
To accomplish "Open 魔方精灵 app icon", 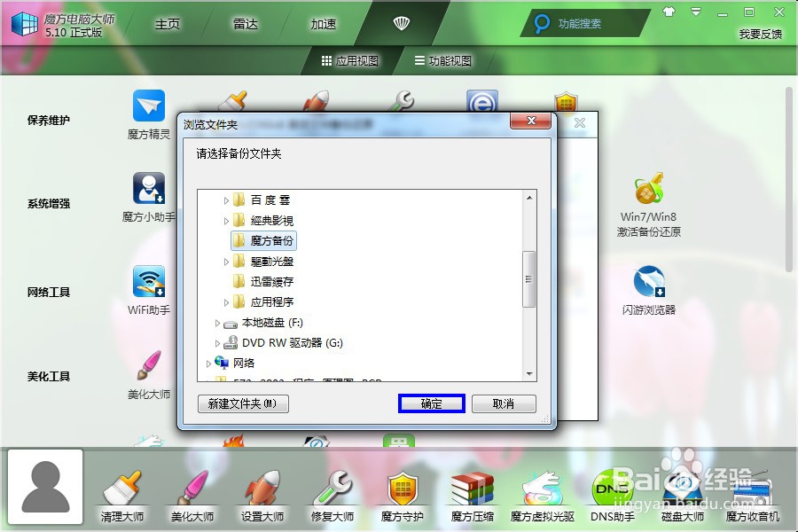I will click(x=149, y=106).
